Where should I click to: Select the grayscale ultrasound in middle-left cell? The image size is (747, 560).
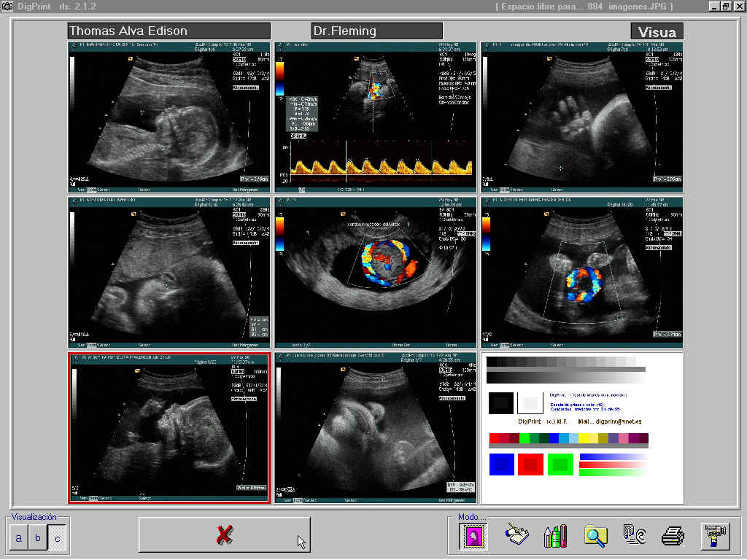point(169,273)
